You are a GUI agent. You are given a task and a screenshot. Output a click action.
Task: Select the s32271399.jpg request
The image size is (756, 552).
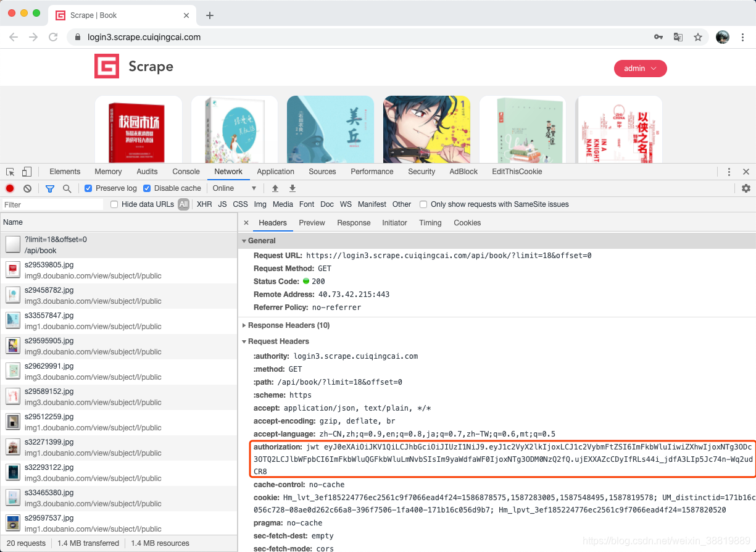(118, 448)
